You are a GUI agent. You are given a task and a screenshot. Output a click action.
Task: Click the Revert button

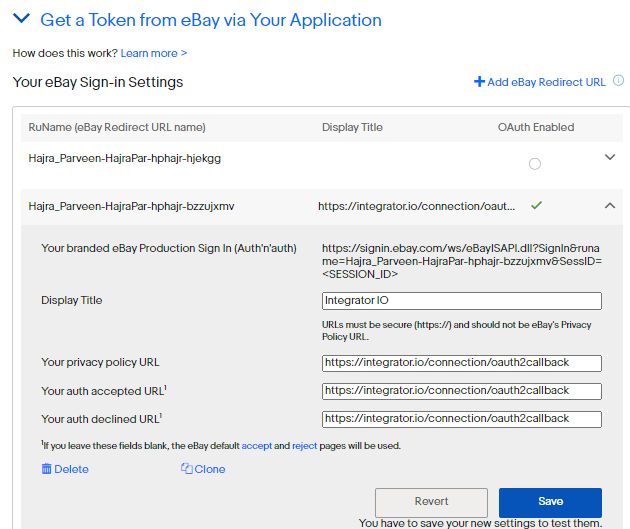pyautogui.click(x=431, y=502)
